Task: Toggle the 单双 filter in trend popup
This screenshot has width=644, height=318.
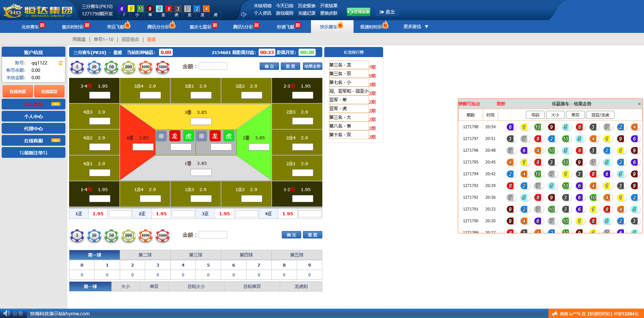Action: 575,115
